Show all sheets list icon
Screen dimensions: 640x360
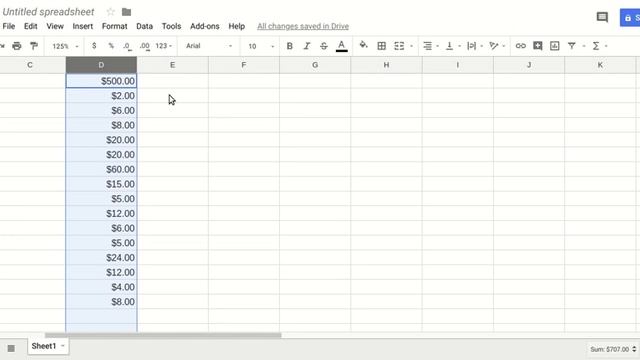pos(11,349)
